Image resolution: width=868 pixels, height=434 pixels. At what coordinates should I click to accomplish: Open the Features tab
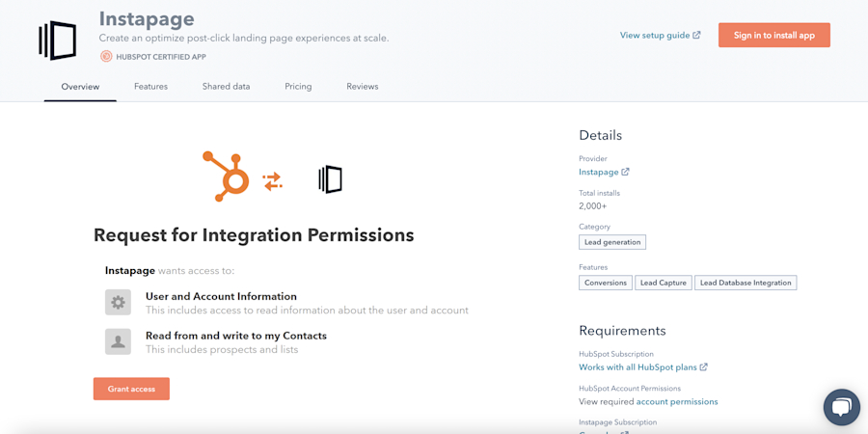150,87
